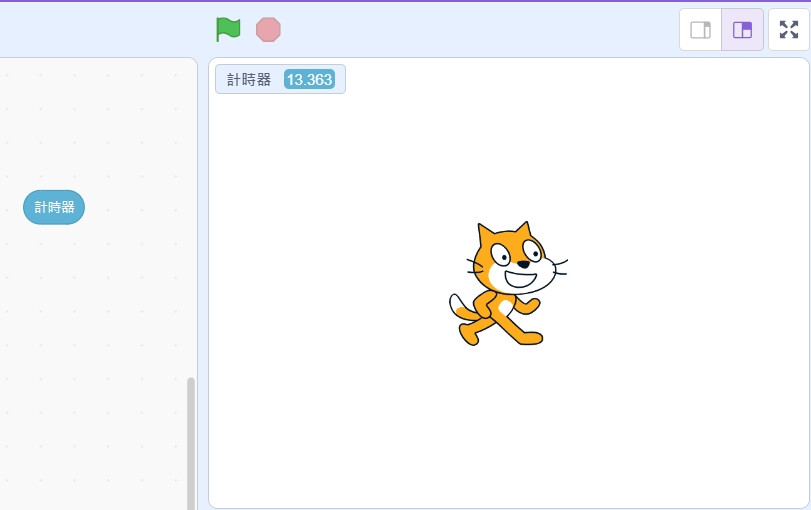Image resolution: width=811 pixels, height=510 pixels.
Task: Click the red stop sign button
Action: [x=268, y=29]
